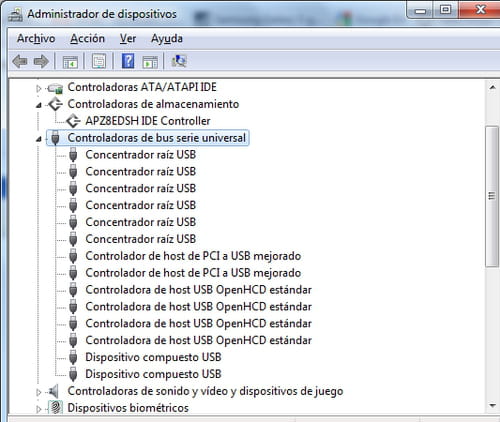
Task: Collapse Controladoras de almacenamiento node
Action: (x=39, y=105)
